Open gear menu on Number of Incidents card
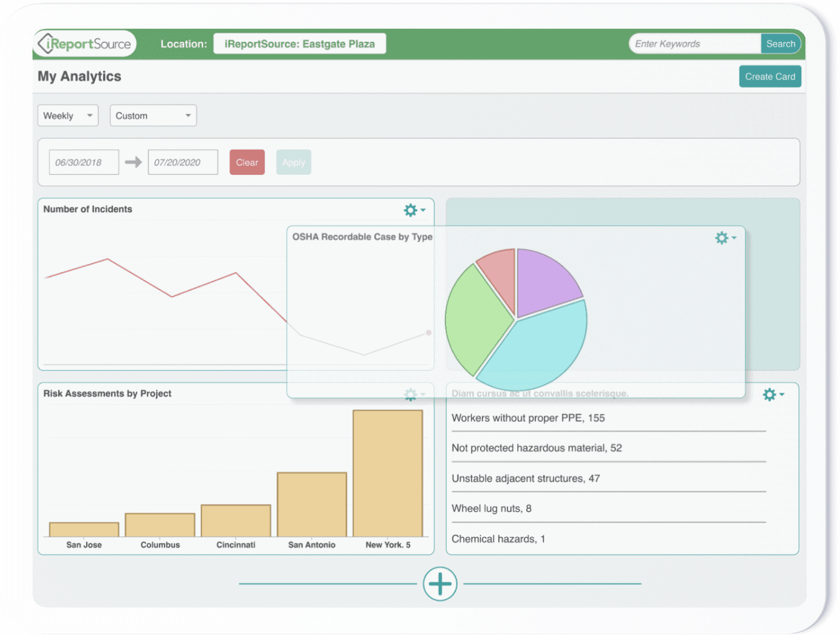This screenshot has height=636, width=840. click(x=415, y=210)
